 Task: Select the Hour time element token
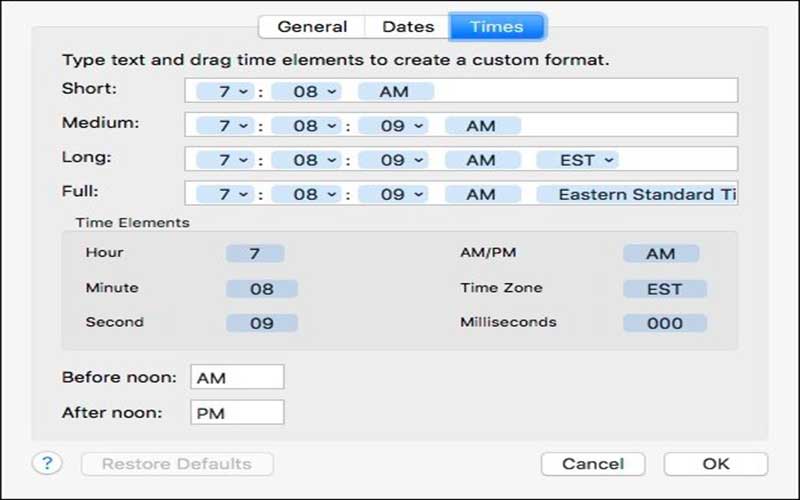(254, 254)
